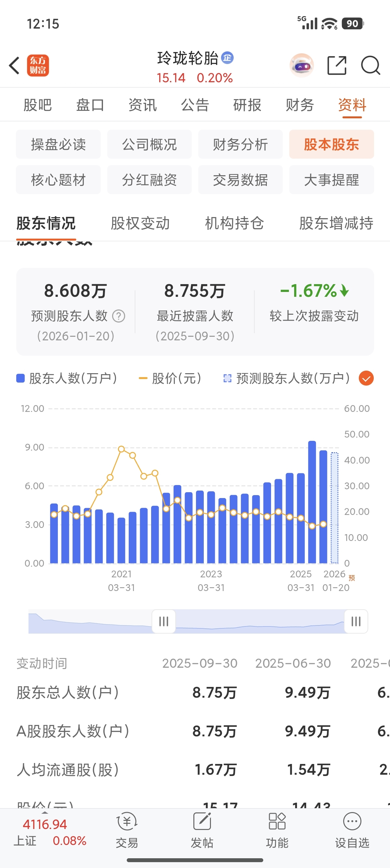390x868 pixels.
Task: Open the search magnifier icon
Action: pyautogui.click(x=370, y=65)
